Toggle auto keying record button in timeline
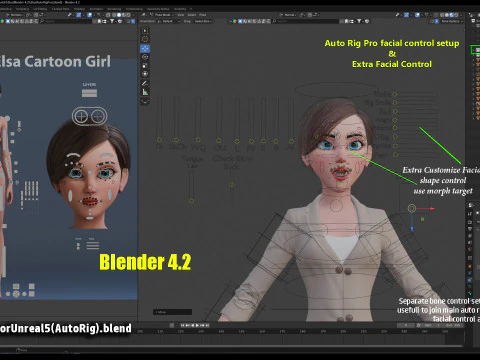480x360 pixels. click(172, 325)
